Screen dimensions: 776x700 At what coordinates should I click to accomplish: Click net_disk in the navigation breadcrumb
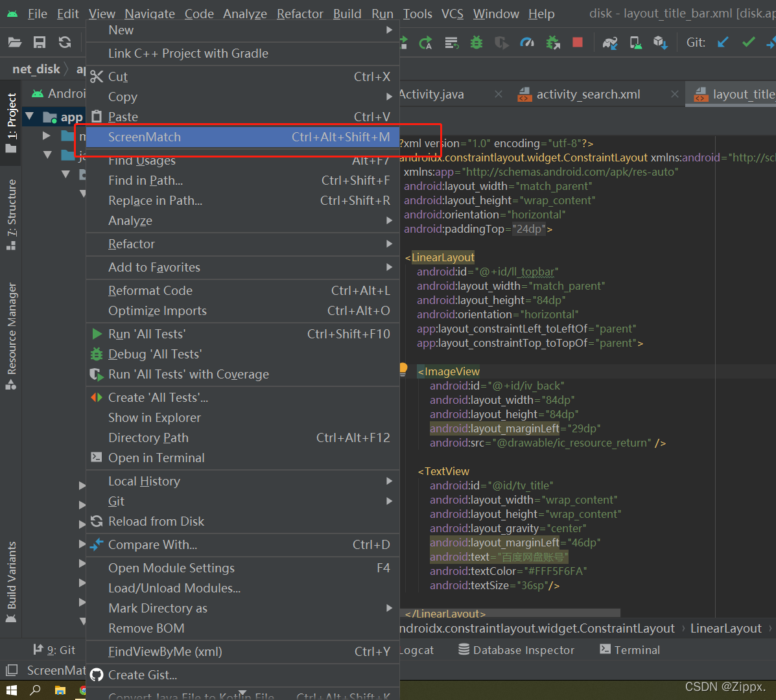click(x=36, y=69)
